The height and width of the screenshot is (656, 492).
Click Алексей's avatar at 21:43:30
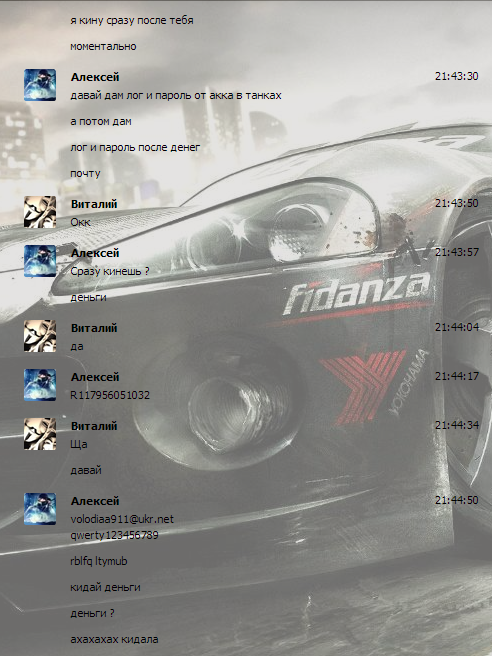[40, 85]
